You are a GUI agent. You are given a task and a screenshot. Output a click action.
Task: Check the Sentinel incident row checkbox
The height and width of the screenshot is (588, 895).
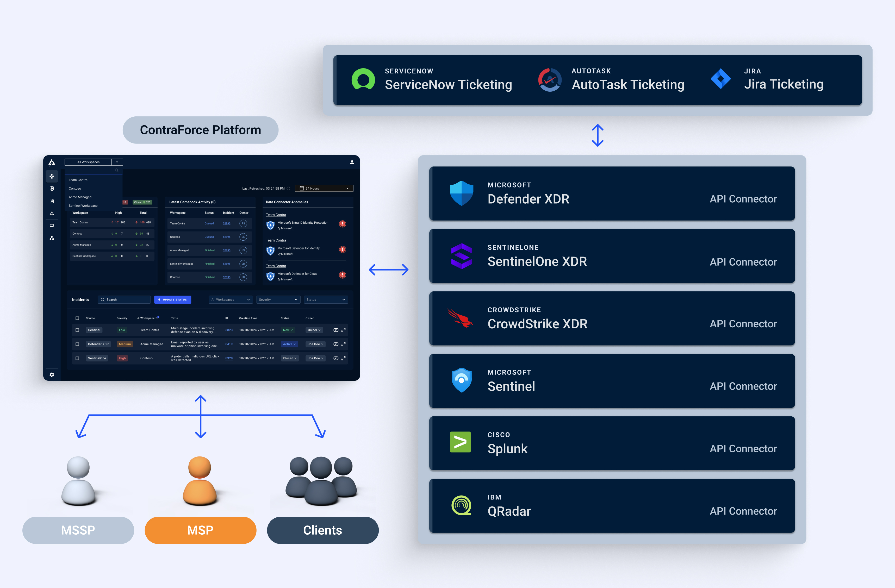(x=77, y=330)
